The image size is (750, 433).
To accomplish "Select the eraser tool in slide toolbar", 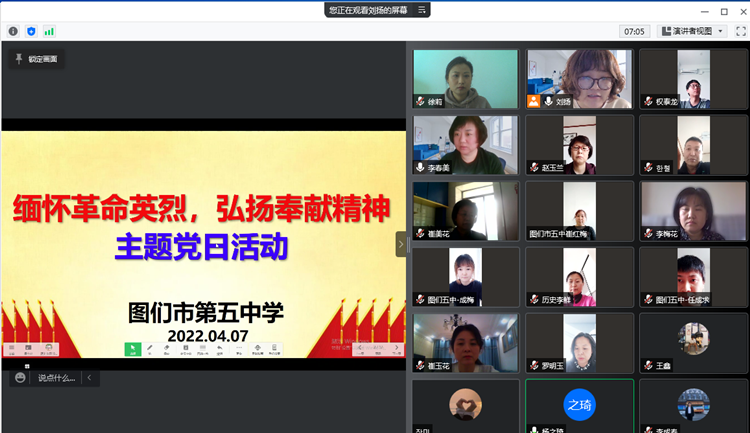I will 166,349.
